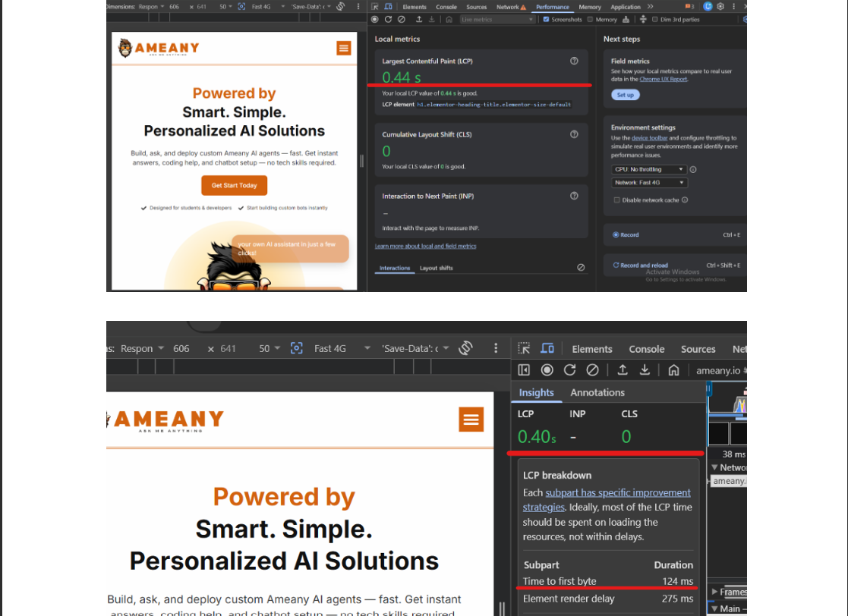Enable the Memory checkbox
848x616 pixels.
point(590,20)
